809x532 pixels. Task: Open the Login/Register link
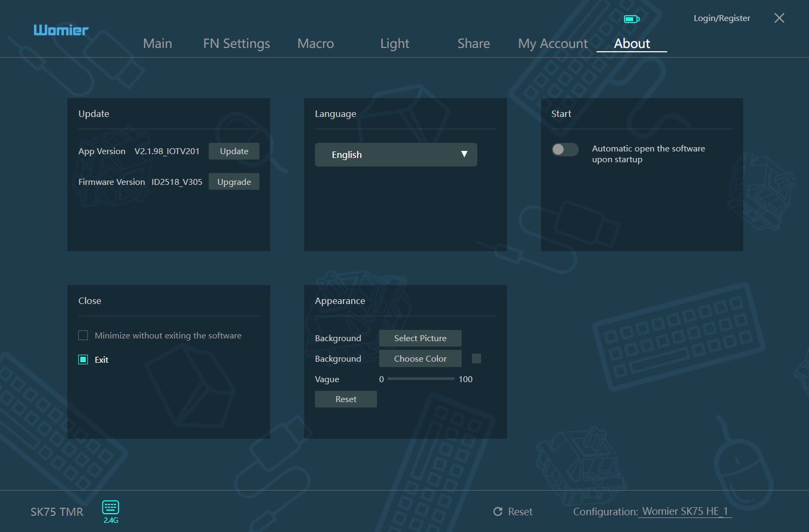(x=722, y=18)
